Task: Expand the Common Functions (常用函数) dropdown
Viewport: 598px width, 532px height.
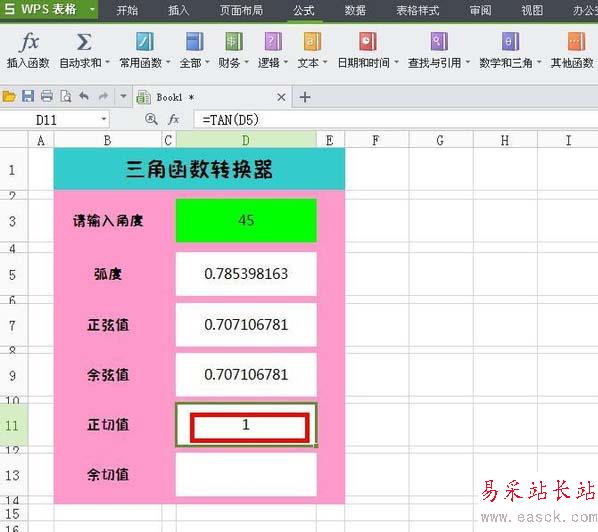Action: [x=168, y=63]
